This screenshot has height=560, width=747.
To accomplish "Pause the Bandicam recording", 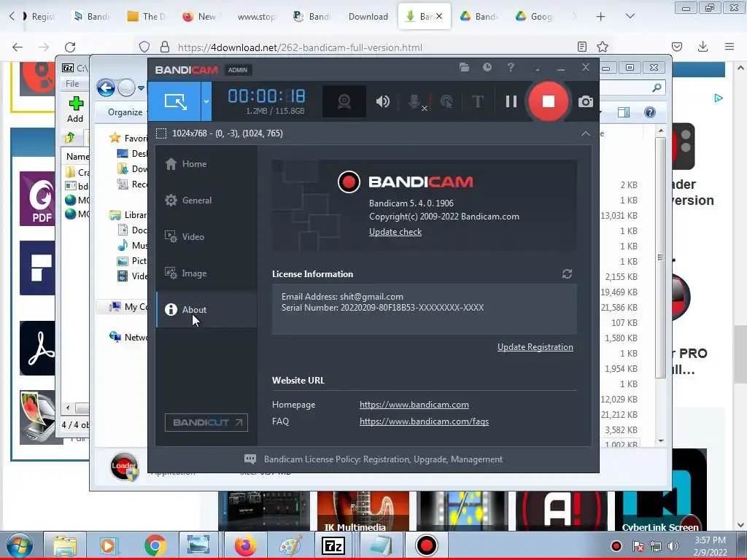I will [511, 101].
